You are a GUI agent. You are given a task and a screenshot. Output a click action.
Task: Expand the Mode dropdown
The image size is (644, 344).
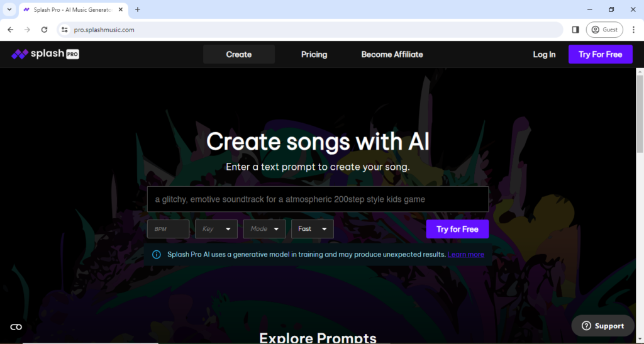tap(264, 229)
